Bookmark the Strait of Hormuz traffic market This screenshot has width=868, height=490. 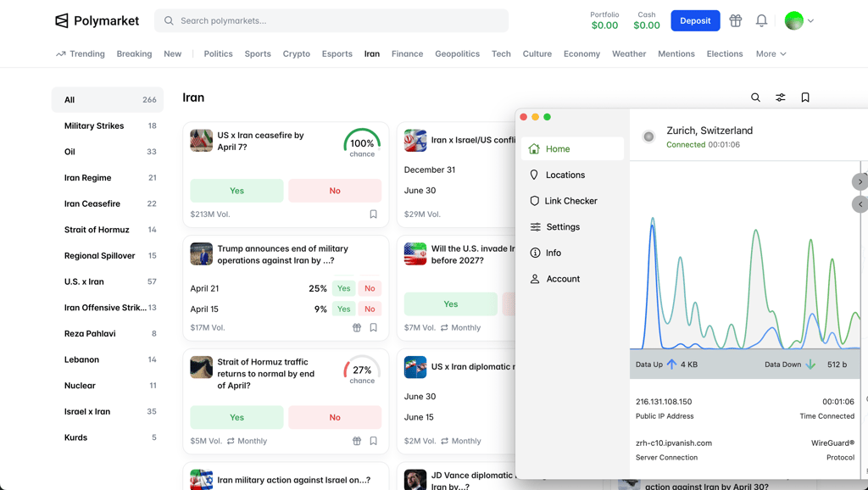click(x=374, y=442)
